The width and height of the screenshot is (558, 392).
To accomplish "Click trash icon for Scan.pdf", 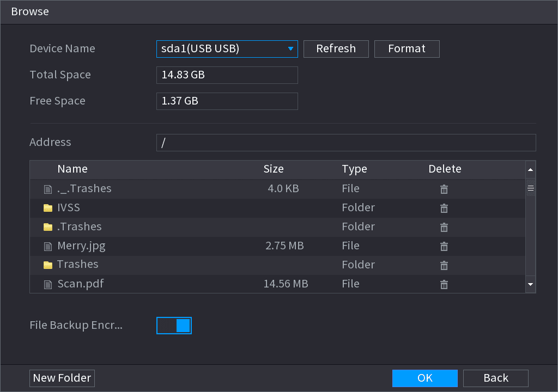I will (x=444, y=284).
